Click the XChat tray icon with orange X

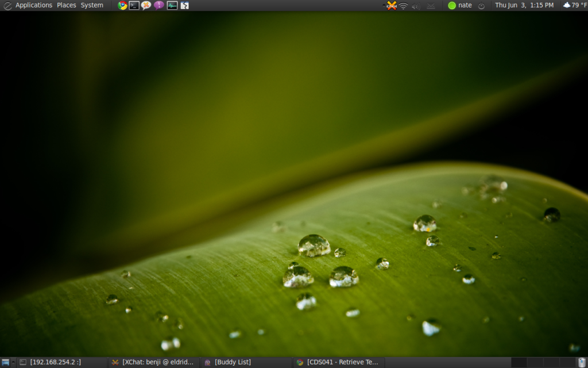[x=391, y=6]
